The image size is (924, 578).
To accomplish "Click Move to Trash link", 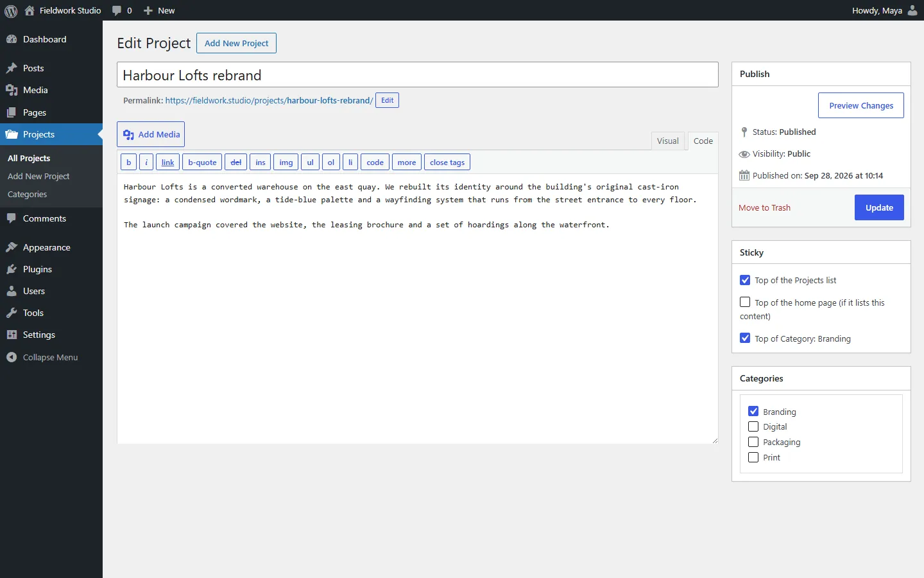I will [764, 207].
